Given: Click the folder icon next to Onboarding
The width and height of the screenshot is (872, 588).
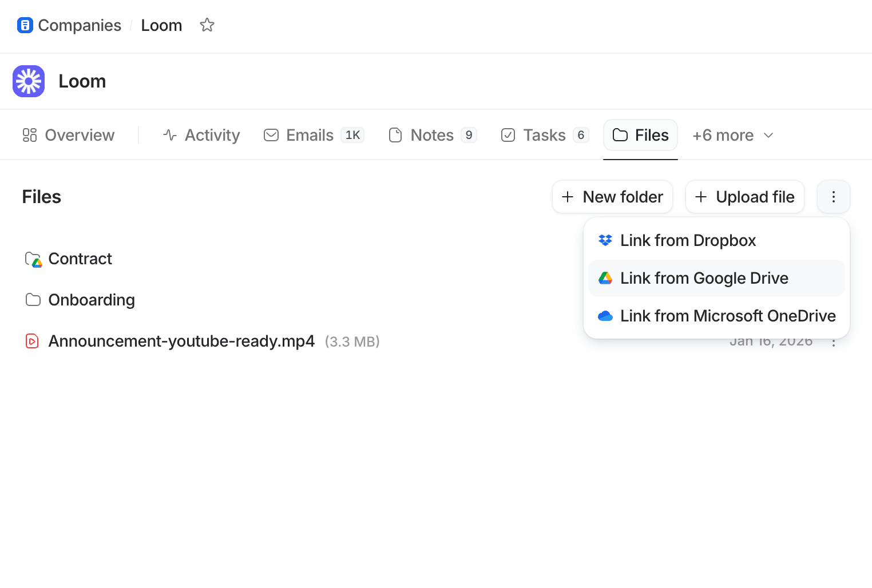Looking at the screenshot, I should (x=33, y=300).
